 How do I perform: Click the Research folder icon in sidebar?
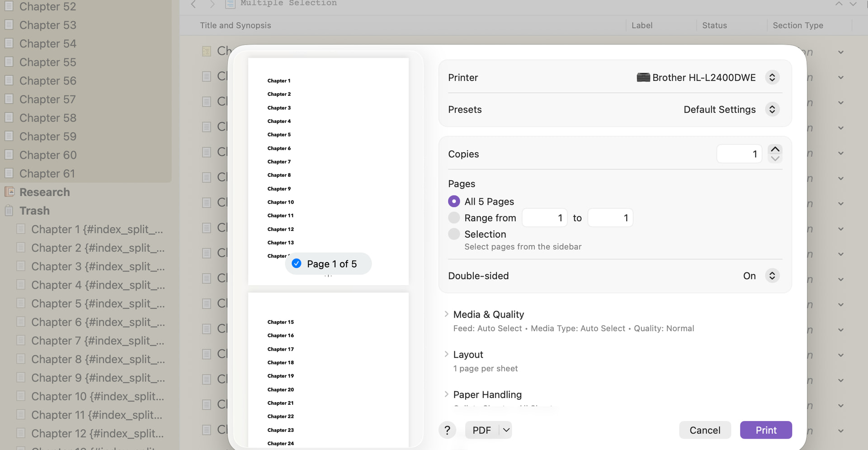pyautogui.click(x=9, y=192)
